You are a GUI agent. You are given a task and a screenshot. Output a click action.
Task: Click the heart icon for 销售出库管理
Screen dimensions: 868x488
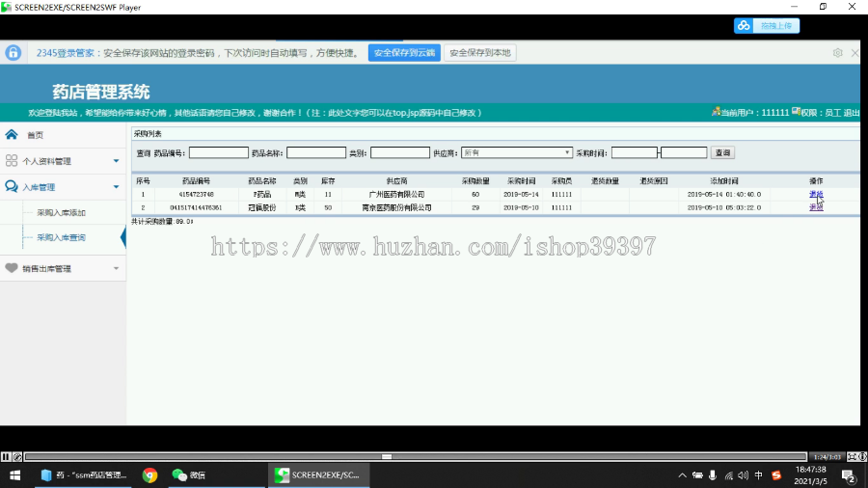[x=11, y=268]
